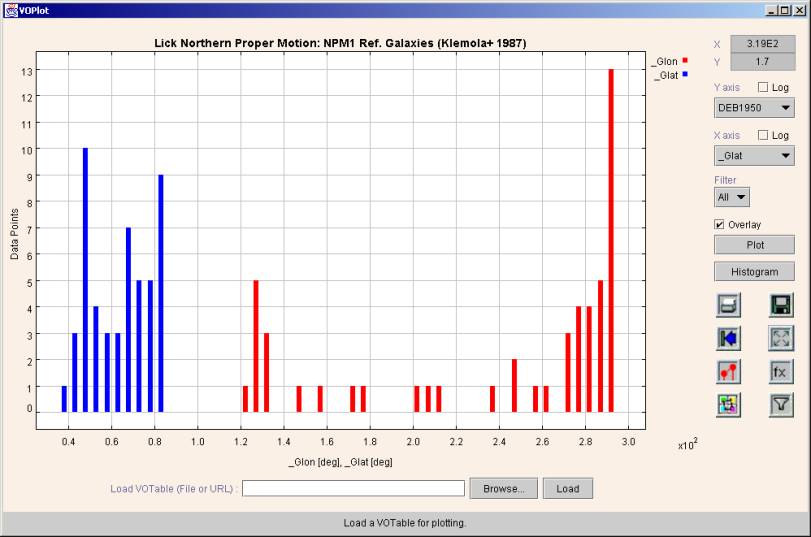811x537 pixels.
Task: Minimize the VOPlot window
Action: [x=772, y=10]
